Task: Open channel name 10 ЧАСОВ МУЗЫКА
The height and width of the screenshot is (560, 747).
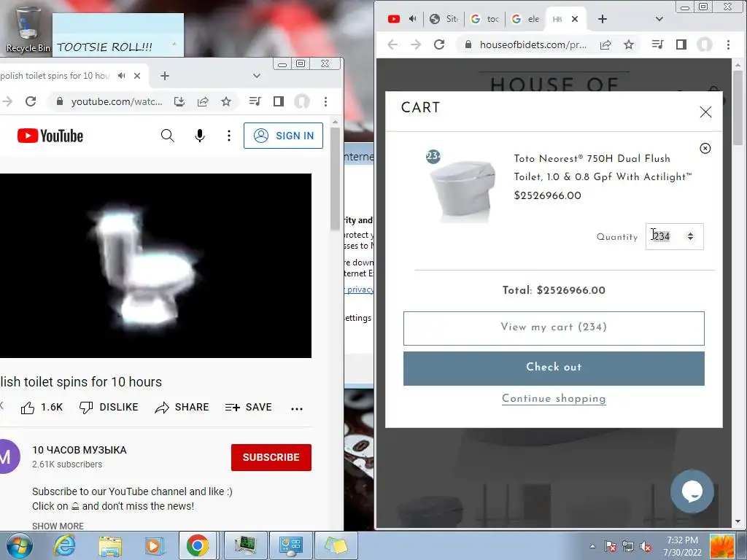Action: 79,450
